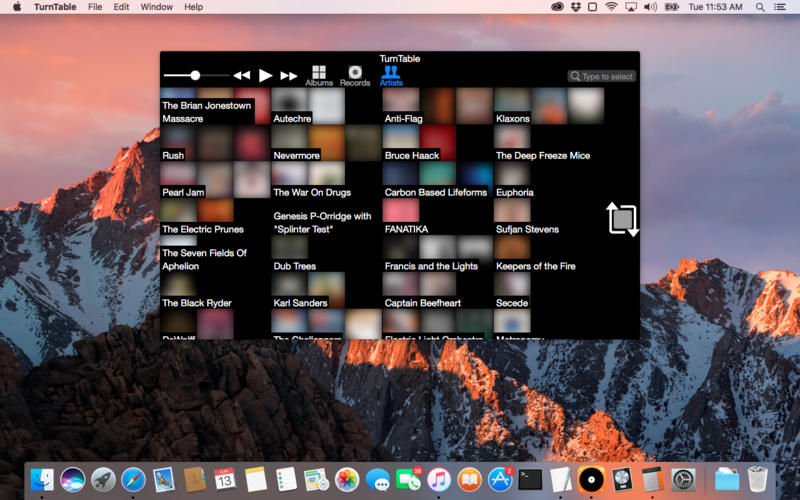The width and height of the screenshot is (800, 500).
Task: Skip back with the rewind button
Action: point(242,75)
